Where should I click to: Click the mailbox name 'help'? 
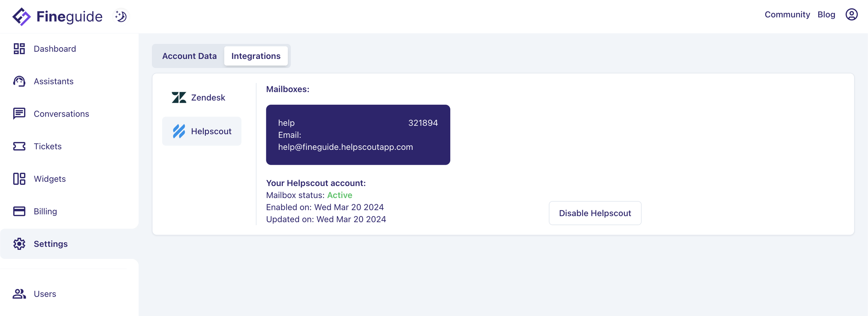pos(286,123)
